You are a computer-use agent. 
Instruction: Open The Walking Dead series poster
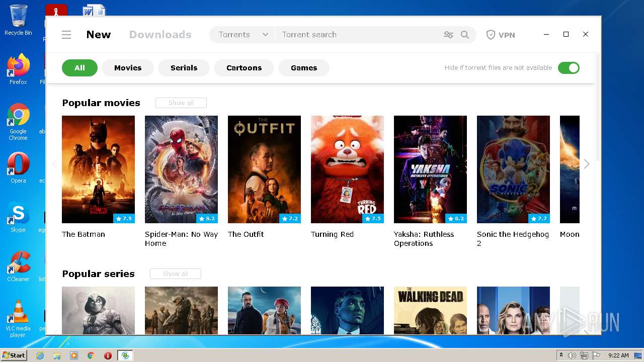click(430, 310)
